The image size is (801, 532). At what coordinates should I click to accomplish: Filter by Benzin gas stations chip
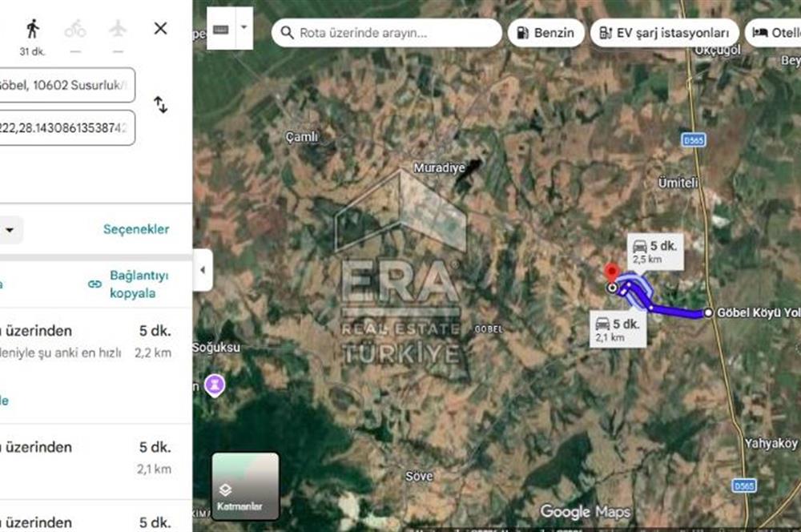[x=545, y=33]
